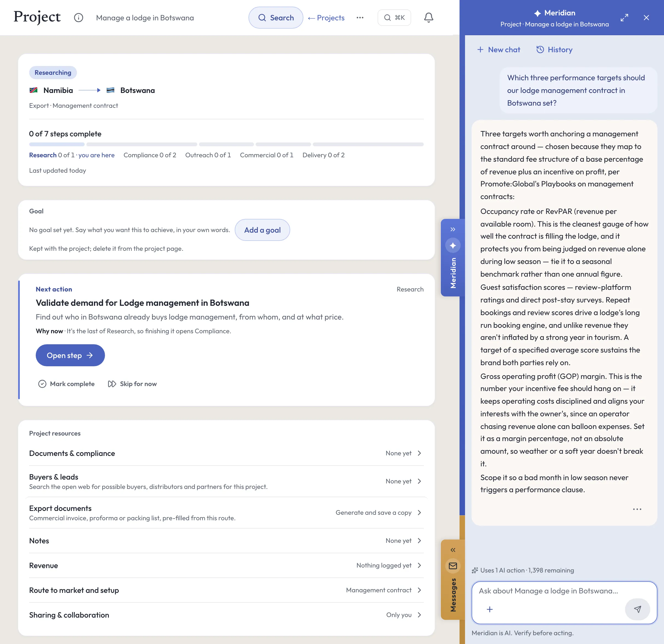Open Export documents generate row

point(226,513)
